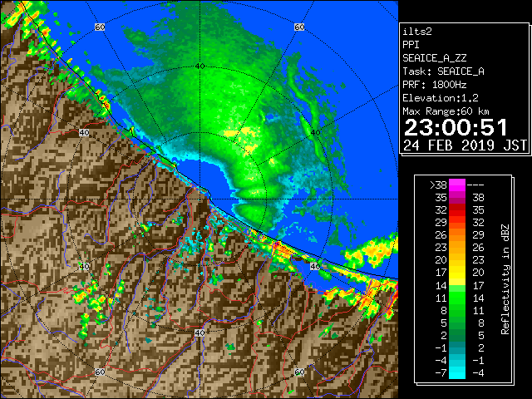The height and width of the screenshot is (399, 532).
Task: Click the "-7" legend minimum value
Action: click(441, 373)
